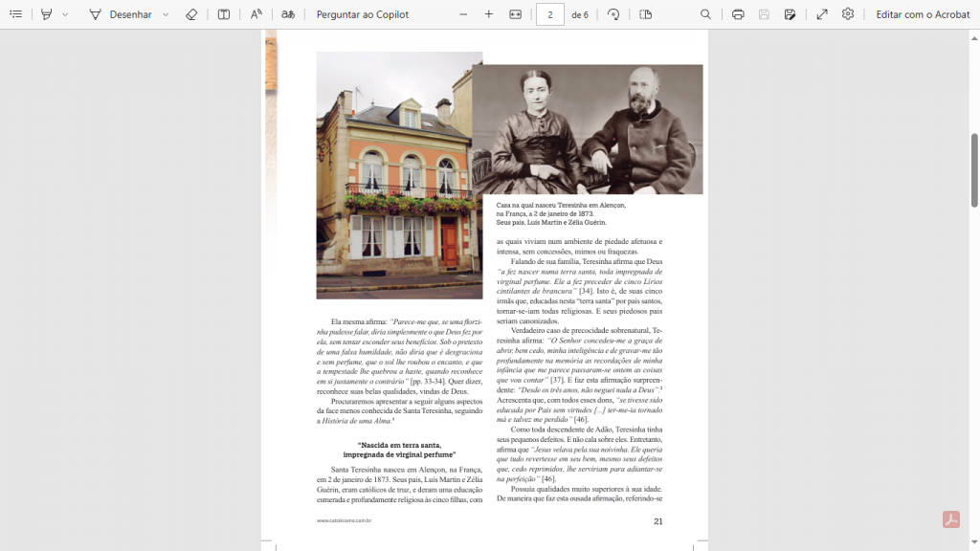The image size is (980, 551).
Task: Open the Desenhar options dropdown arrow
Action: click(x=166, y=14)
